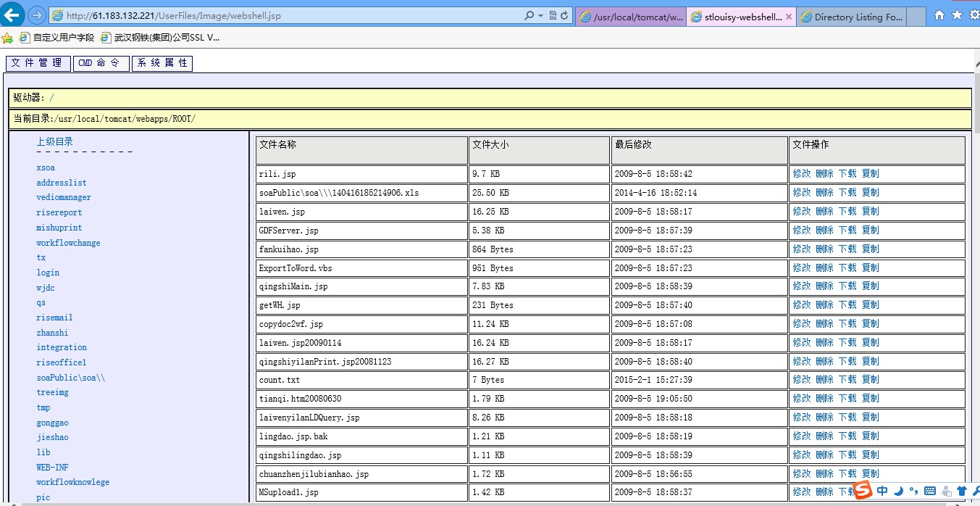Image resolution: width=980 pixels, height=506 pixels.
Task: Click 下载 for GDFServer.jsp
Action: pyautogui.click(x=847, y=231)
